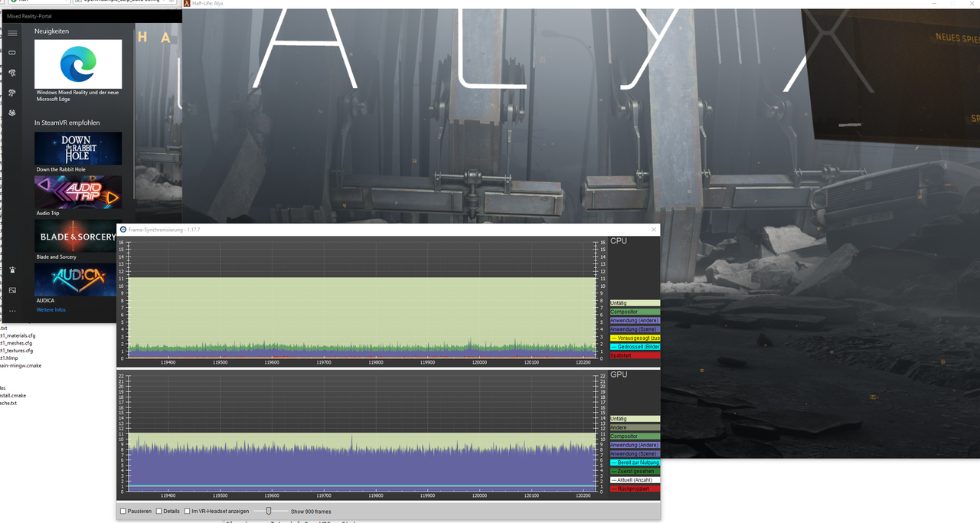
Task: Click the Bereit zur Nutzung legend entry
Action: pyautogui.click(x=635, y=463)
